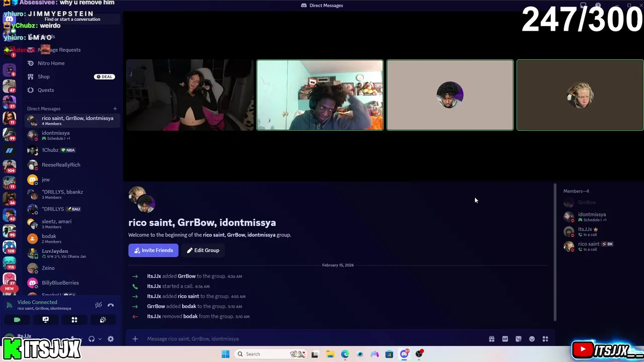The height and width of the screenshot is (362, 644).
Task: Open DM with 1Chubz
Action: click(x=72, y=150)
